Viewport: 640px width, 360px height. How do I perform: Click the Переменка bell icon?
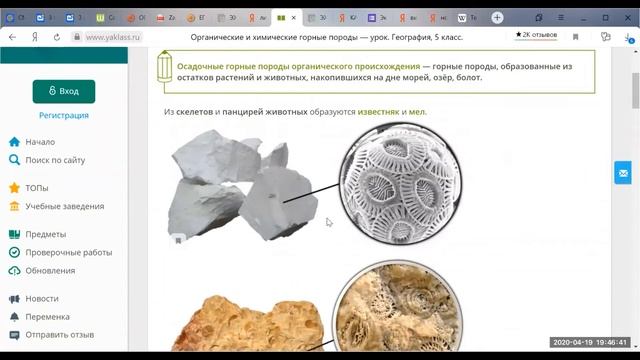click(x=14, y=317)
